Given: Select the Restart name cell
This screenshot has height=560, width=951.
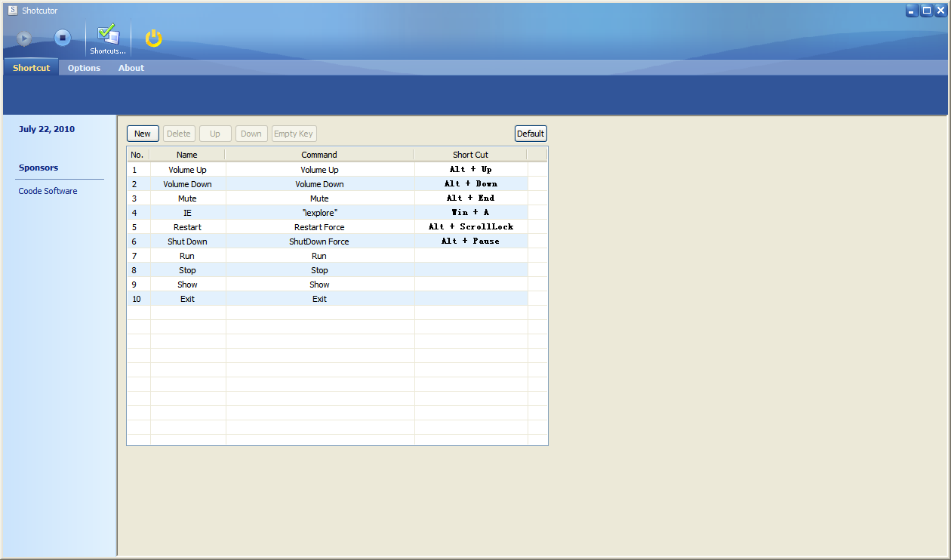Looking at the screenshot, I should tap(188, 227).
